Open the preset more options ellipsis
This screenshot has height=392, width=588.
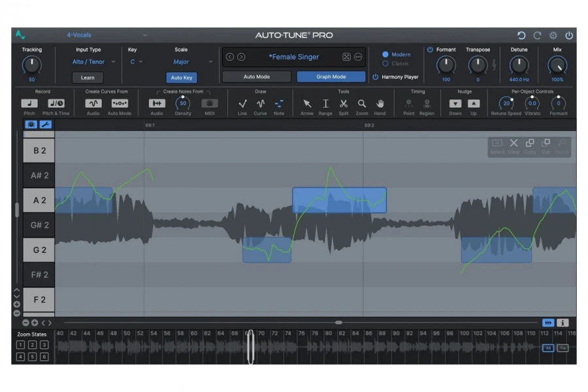point(358,57)
